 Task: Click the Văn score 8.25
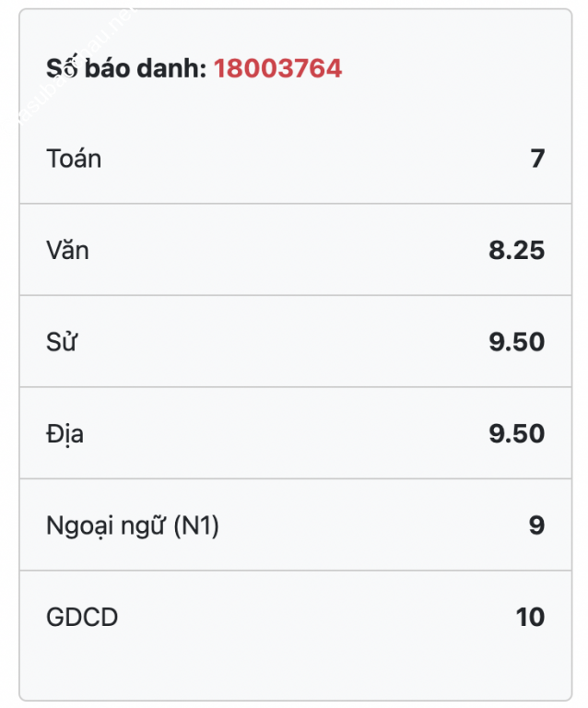tap(517, 250)
